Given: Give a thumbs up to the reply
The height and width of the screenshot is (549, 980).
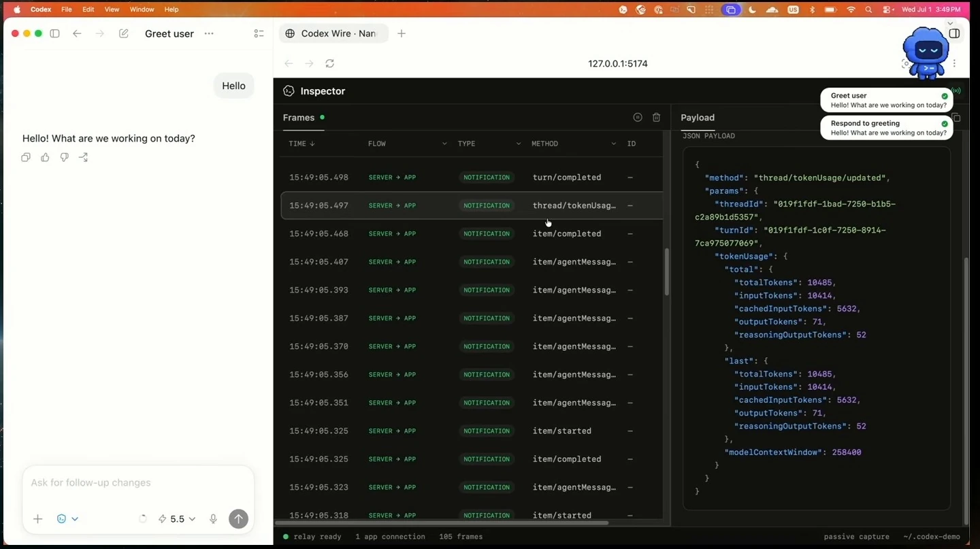Looking at the screenshot, I should (45, 157).
